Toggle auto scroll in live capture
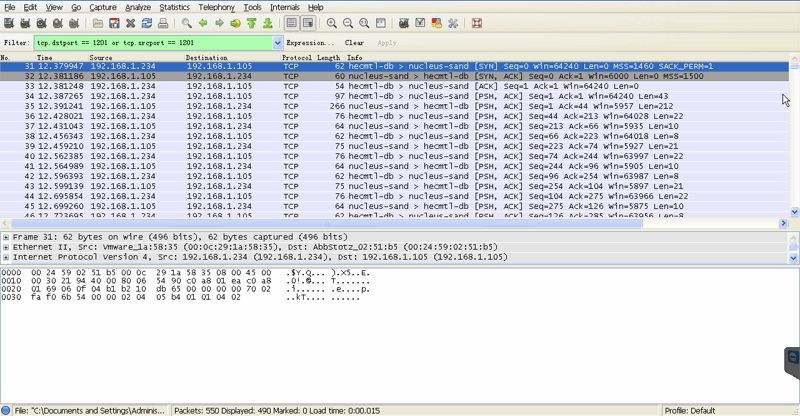This screenshot has height=416, width=800. pos(309,23)
